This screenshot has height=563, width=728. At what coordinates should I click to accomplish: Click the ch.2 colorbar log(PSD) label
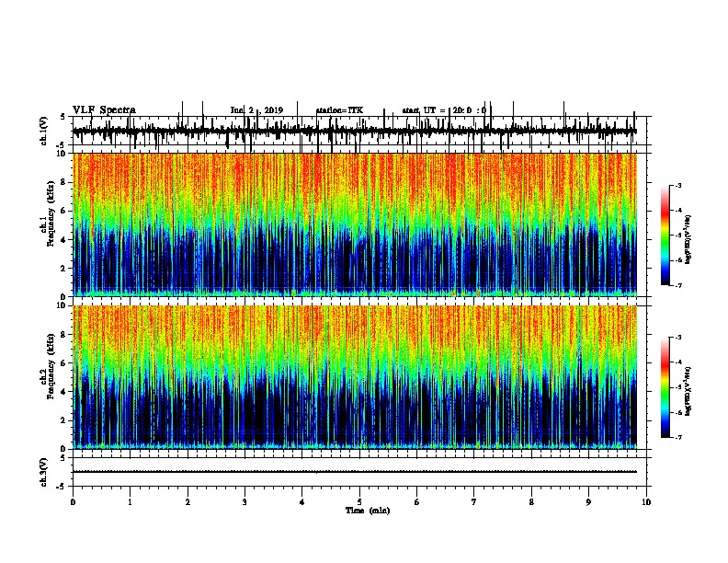tap(688, 391)
